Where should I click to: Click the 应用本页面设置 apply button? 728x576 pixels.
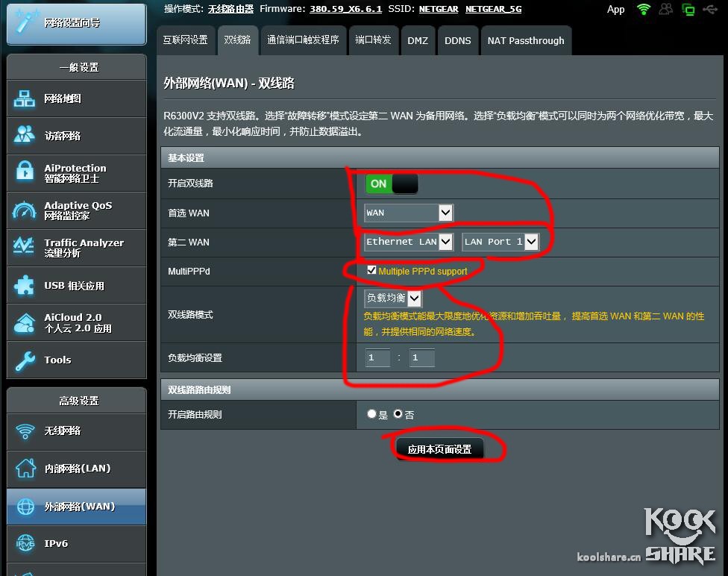[x=439, y=449]
